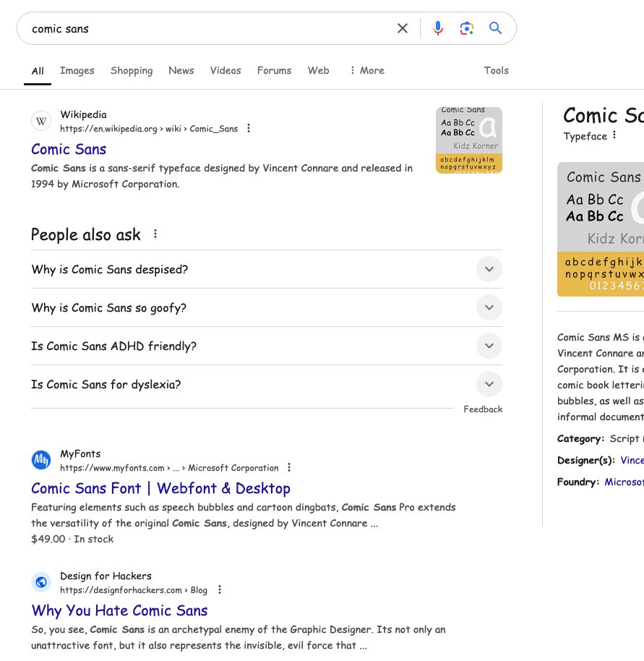Open the large Comic Sans specimen image
This screenshot has width=644, height=661.
[x=601, y=229]
